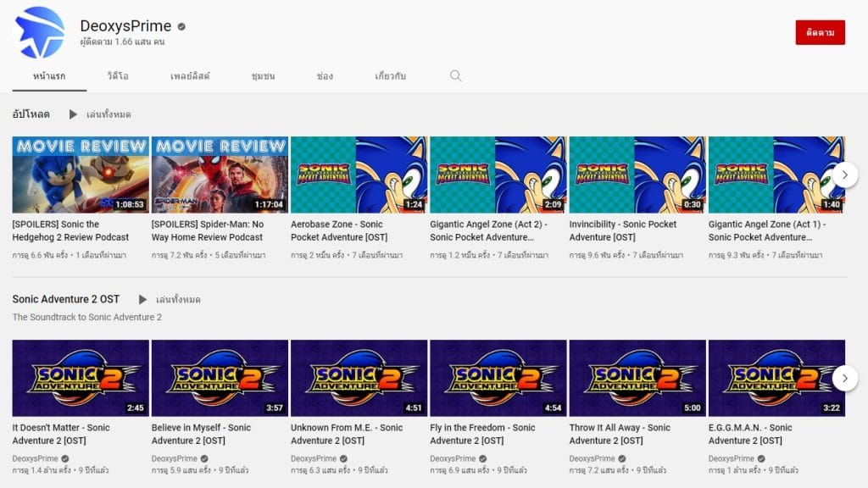The image size is (868, 488).
Task: Play the 0:30 Invincibility thumbnail
Action: 637,175
